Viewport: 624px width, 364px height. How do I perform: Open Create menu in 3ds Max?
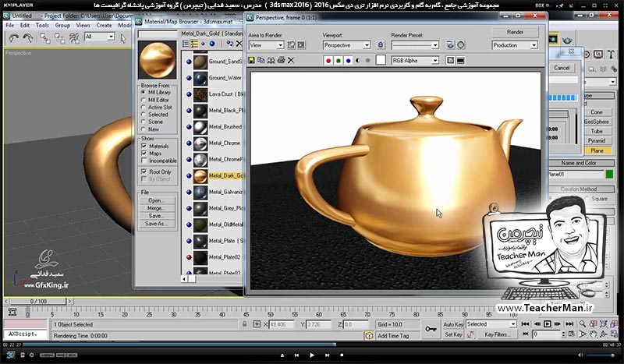104,25
